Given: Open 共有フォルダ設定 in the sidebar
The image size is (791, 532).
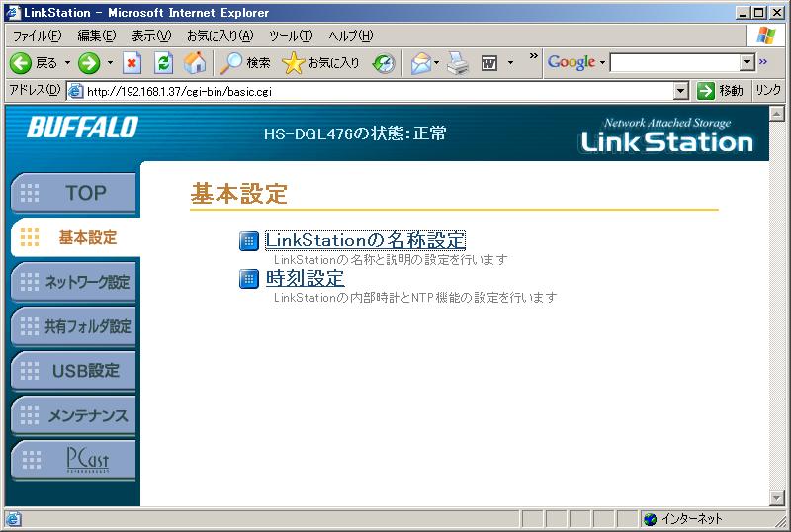Looking at the screenshot, I should coord(73,326).
